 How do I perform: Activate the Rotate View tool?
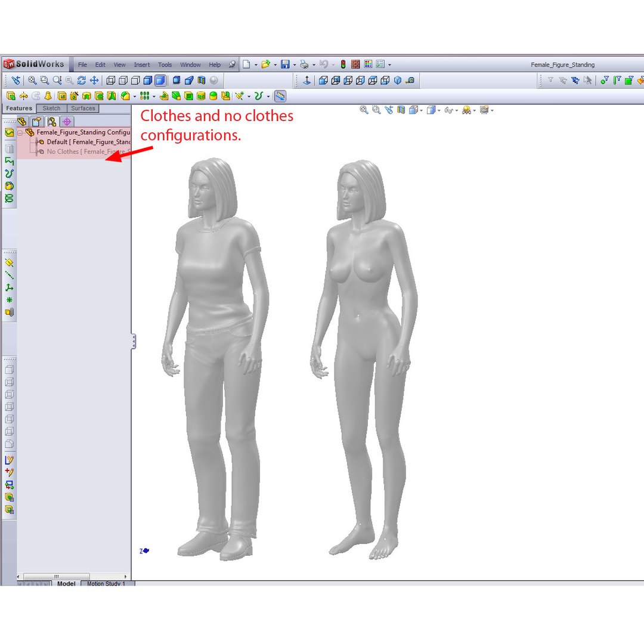coord(81,80)
